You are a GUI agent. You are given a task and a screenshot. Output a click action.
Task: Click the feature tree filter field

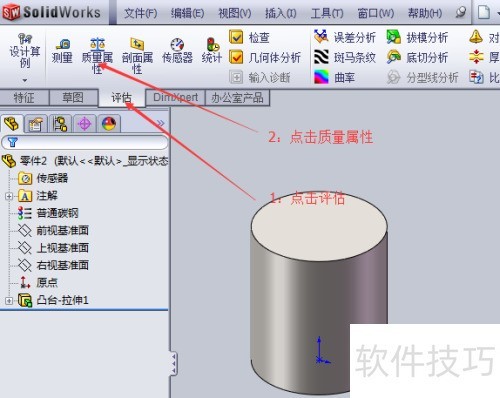point(85,142)
